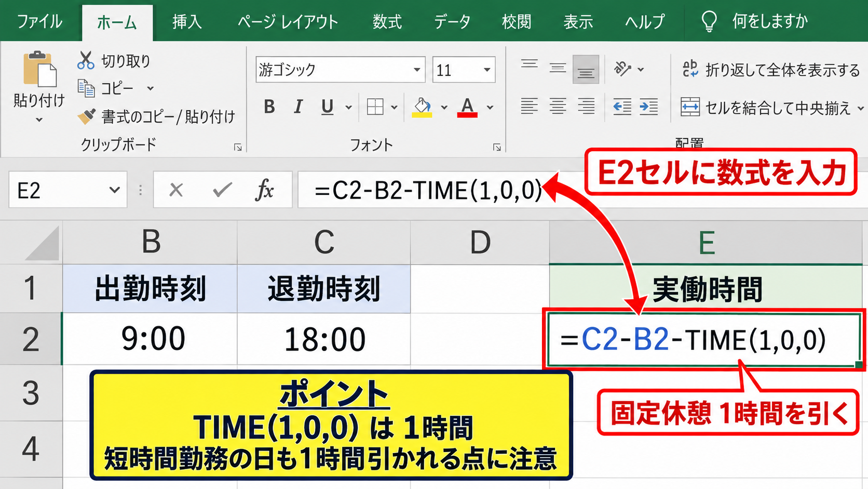Screen dimensions: 868x489
Task: Expand borders dropdown arrow
Action: click(x=394, y=108)
